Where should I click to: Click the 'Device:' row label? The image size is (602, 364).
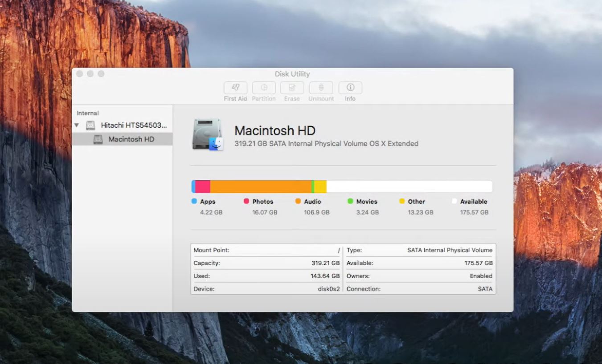(x=204, y=289)
